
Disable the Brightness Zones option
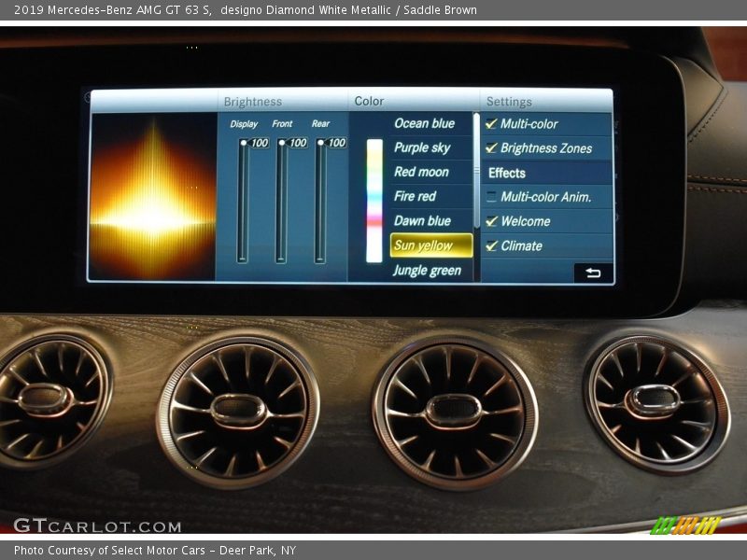(x=491, y=148)
